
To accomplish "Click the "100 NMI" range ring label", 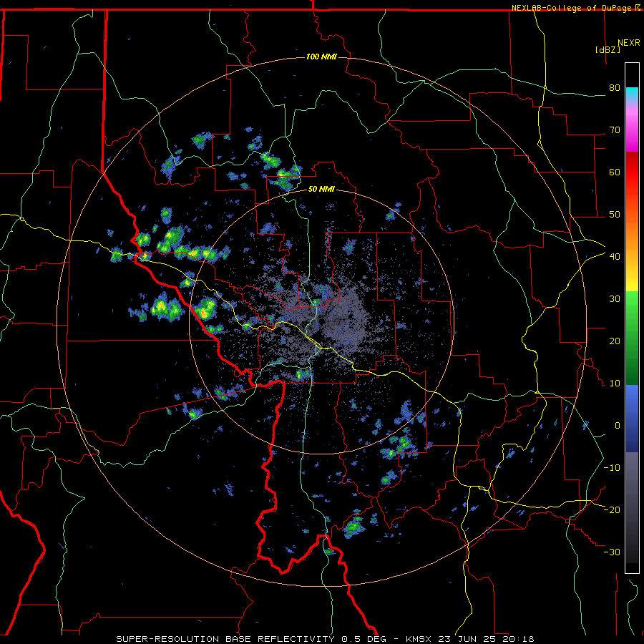I will pyautogui.click(x=321, y=57).
